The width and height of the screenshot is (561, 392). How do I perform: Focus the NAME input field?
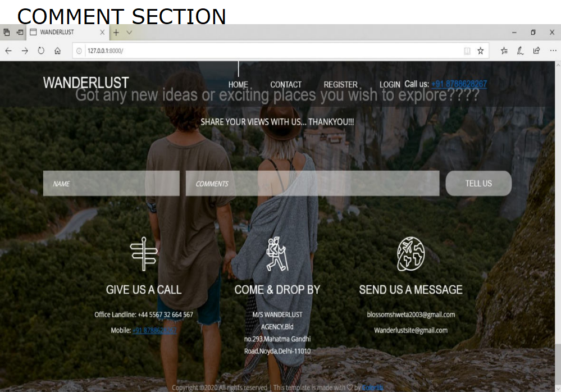111,183
